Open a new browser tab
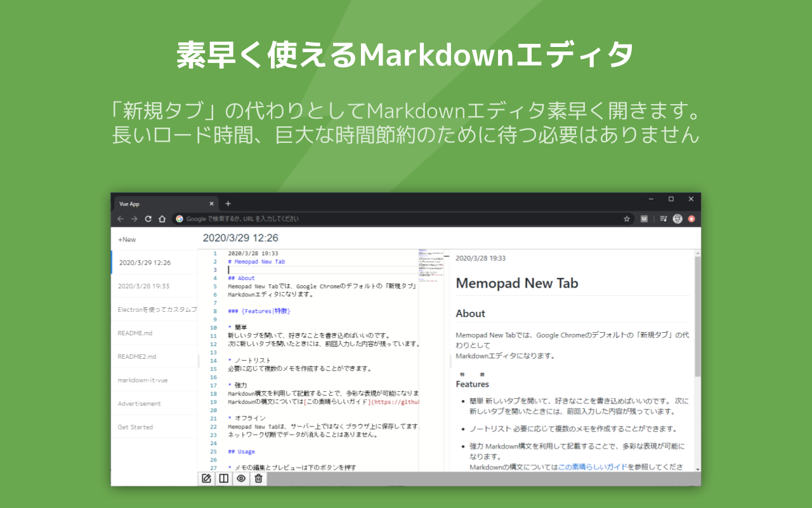 [227, 203]
